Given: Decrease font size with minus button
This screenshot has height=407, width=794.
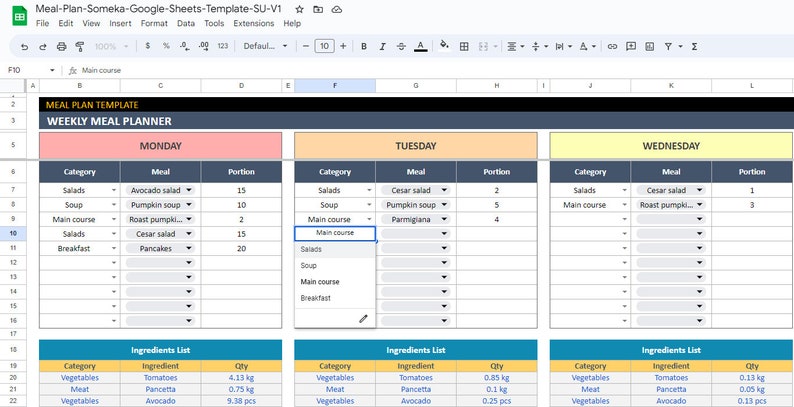Looking at the screenshot, I should point(305,46).
